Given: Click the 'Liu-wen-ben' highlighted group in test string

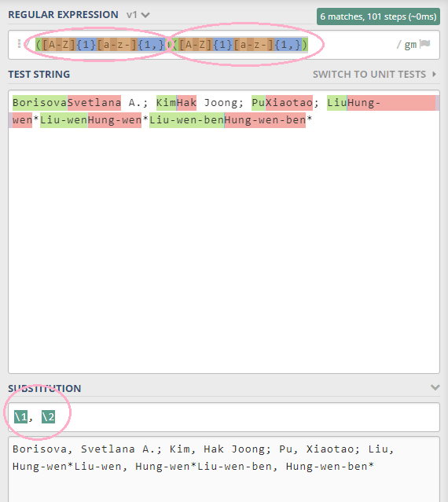Looking at the screenshot, I should (x=187, y=120).
